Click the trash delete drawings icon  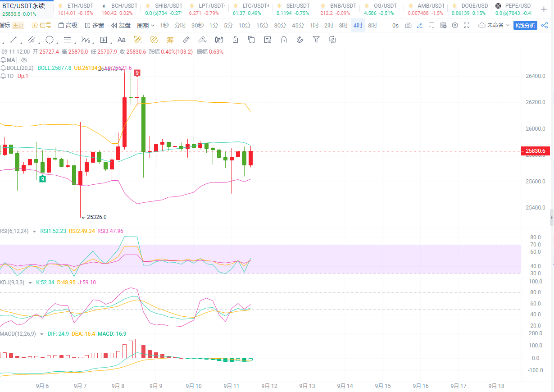point(284,40)
